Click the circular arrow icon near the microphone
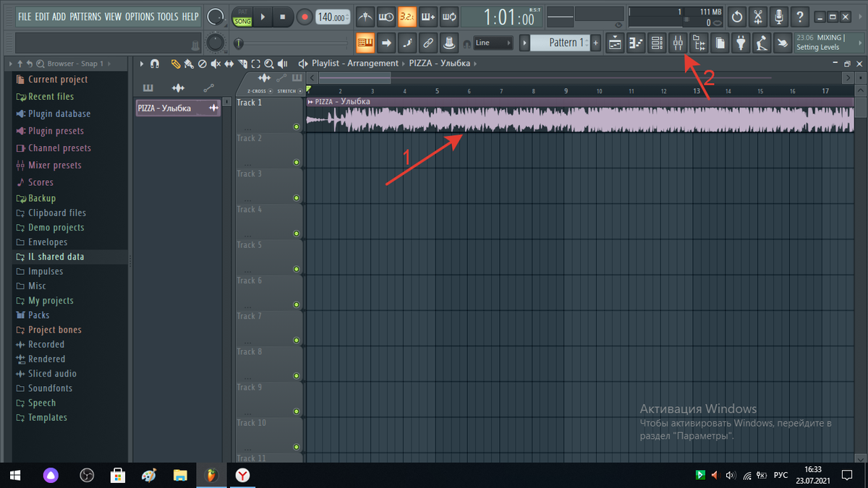The image size is (868, 488). click(x=737, y=17)
